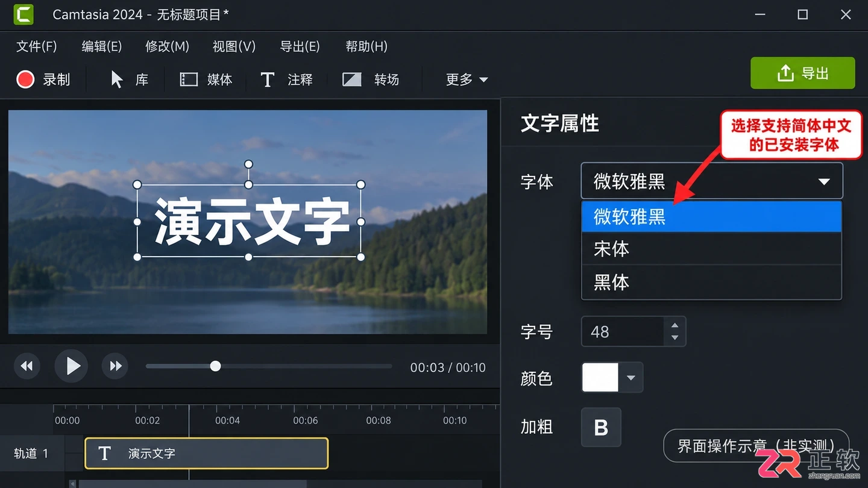
Task: Select the 演示文字 text box in the preview
Action: tap(249, 221)
